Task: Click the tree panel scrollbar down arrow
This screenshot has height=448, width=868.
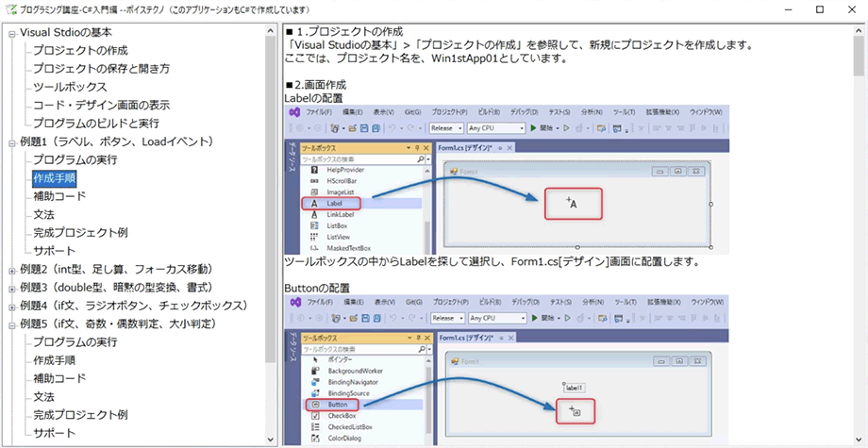Action: pos(270,440)
